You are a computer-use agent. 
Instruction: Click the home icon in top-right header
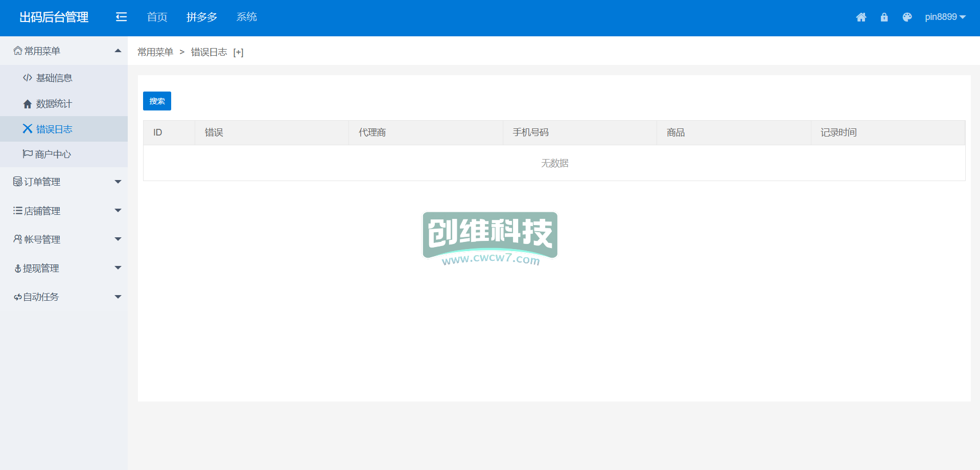click(861, 17)
